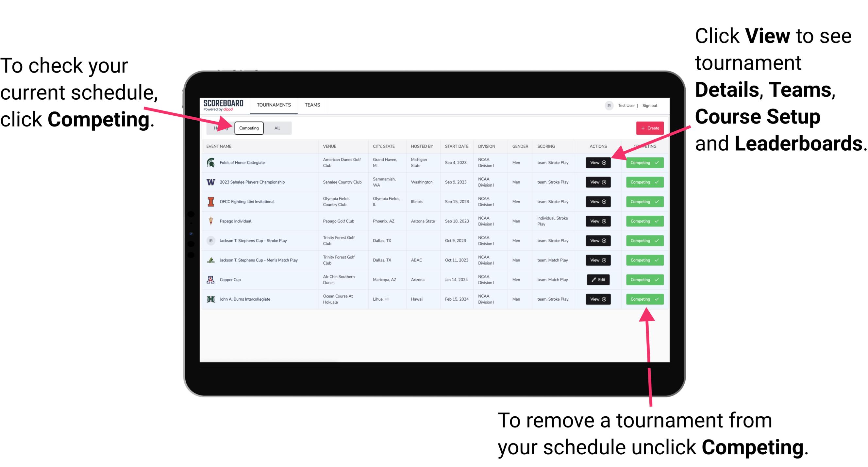Click the TOURNAMENTS menu item
Screen dimensions: 868x467
click(274, 105)
